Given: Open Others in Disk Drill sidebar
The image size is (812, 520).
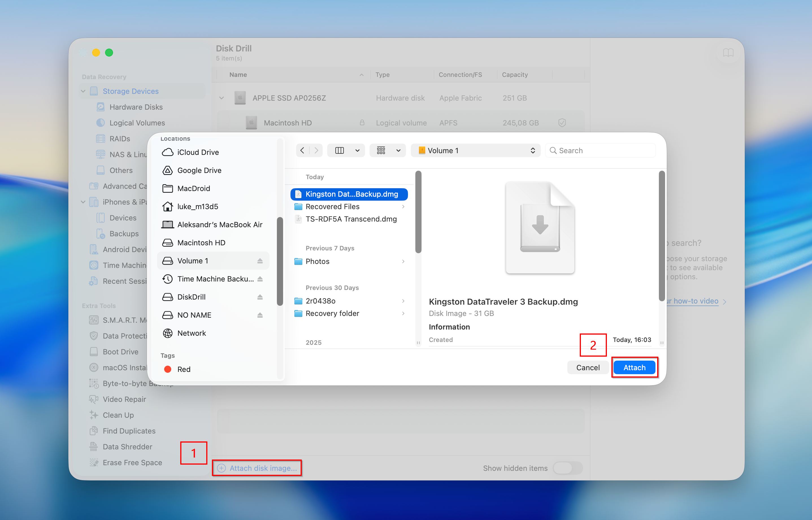Looking at the screenshot, I should [115, 170].
